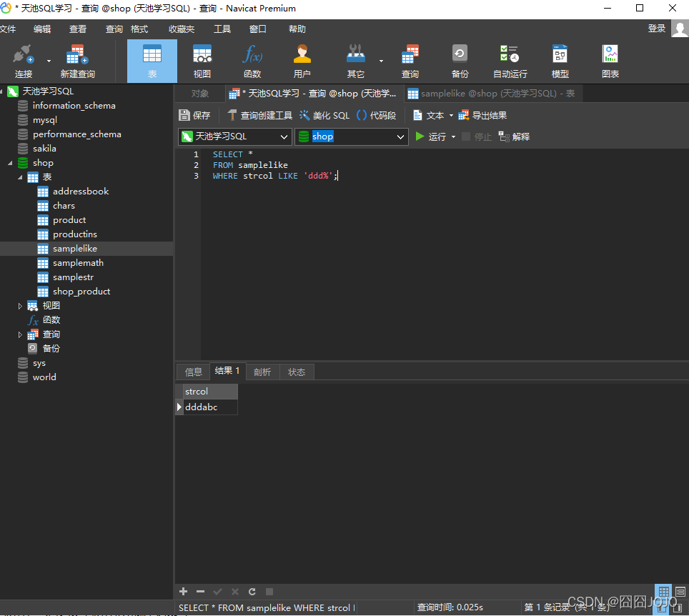Open the dropdown arrow next to 文本

click(x=451, y=116)
